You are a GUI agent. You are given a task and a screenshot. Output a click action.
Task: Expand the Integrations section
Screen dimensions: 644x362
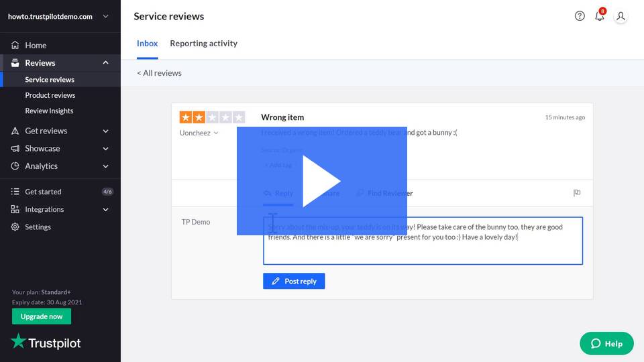(x=105, y=209)
